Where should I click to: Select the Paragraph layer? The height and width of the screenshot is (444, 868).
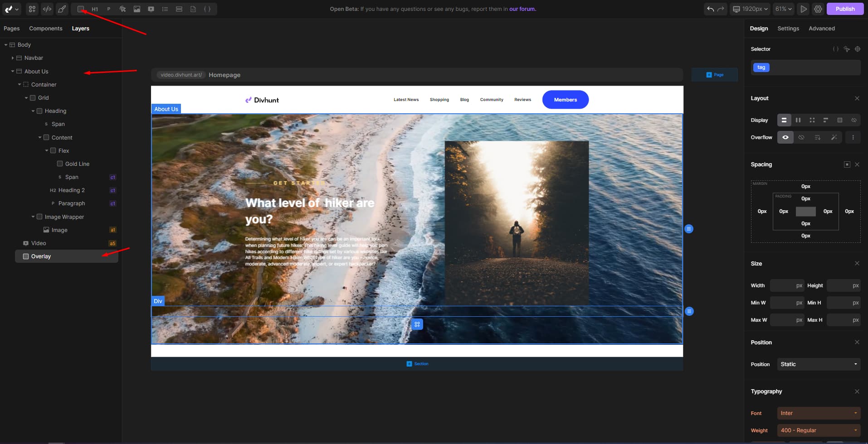(72, 203)
